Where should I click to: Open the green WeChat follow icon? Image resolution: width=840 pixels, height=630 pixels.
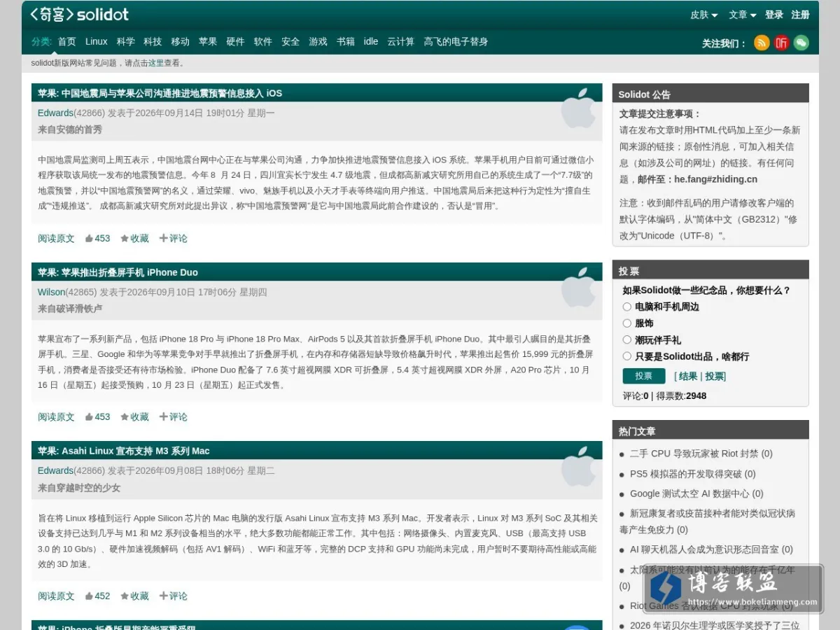click(801, 43)
